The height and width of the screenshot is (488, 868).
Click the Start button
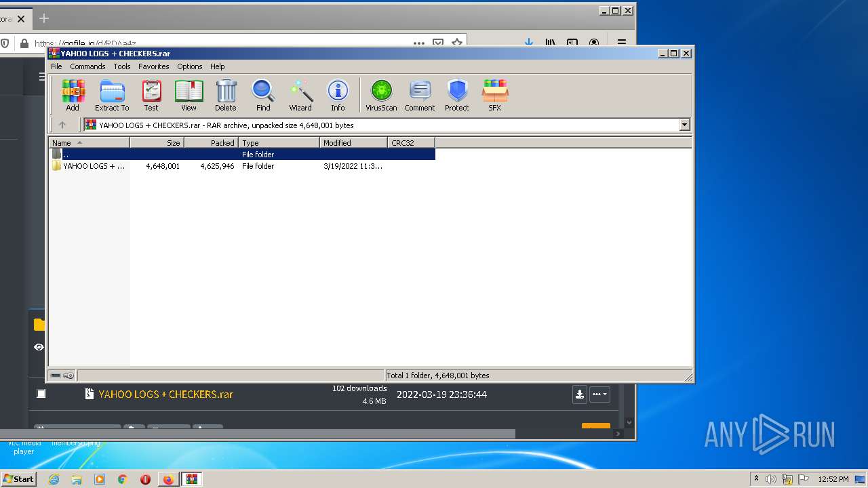pyautogui.click(x=18, y=479)
